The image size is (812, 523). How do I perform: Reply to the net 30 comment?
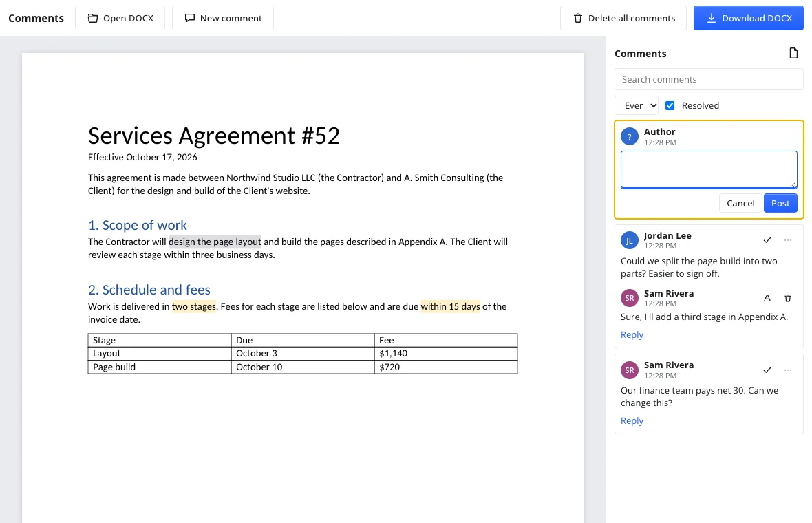(x=632, y=421)
